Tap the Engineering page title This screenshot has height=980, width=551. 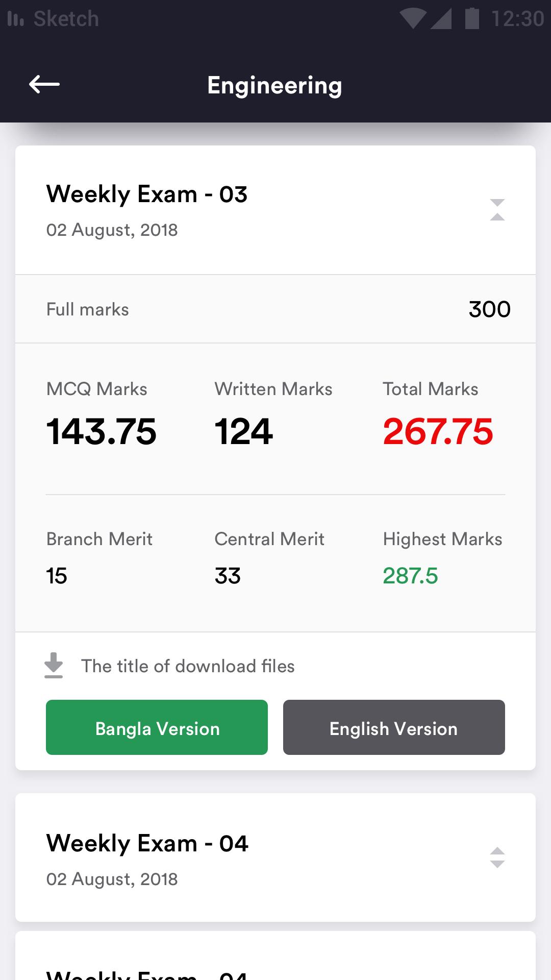point(274,85)
